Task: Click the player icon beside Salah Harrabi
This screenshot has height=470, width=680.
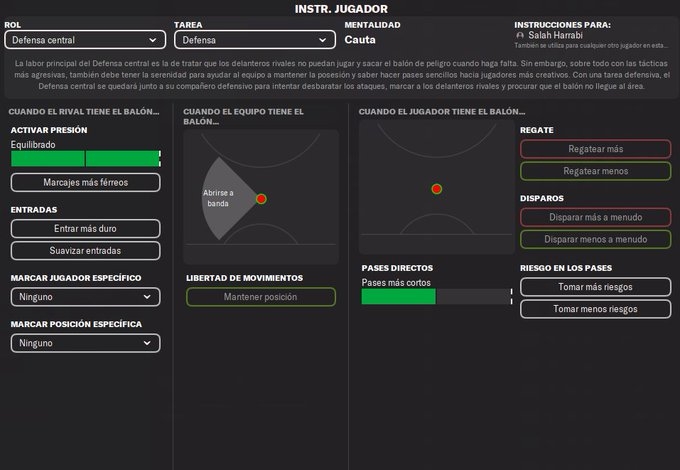Action: pyautogui.click(x=520, y=35)
